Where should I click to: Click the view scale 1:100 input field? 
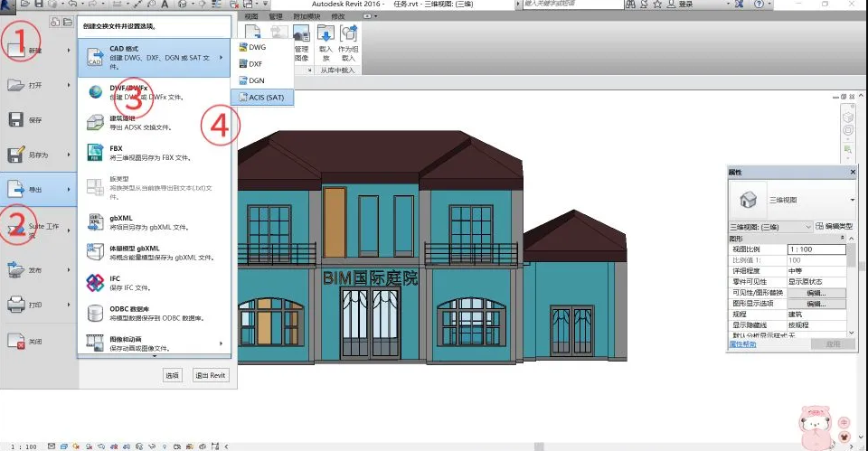[816, 249]
